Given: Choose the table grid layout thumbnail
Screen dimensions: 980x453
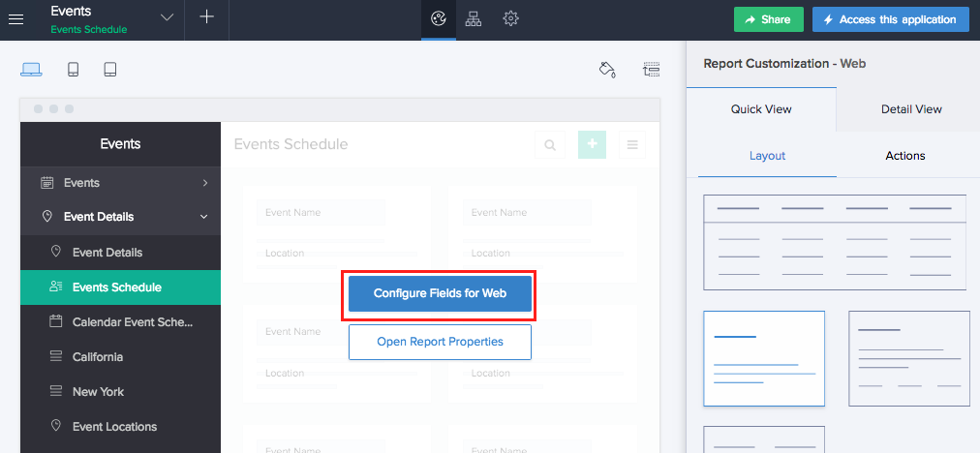Looking at the screenshot, I should [834, 242].
